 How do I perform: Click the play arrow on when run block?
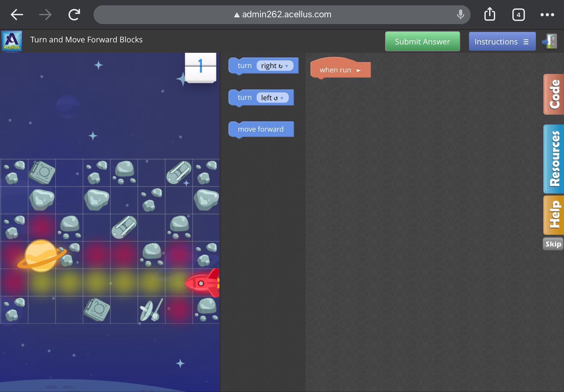[359, 70]
